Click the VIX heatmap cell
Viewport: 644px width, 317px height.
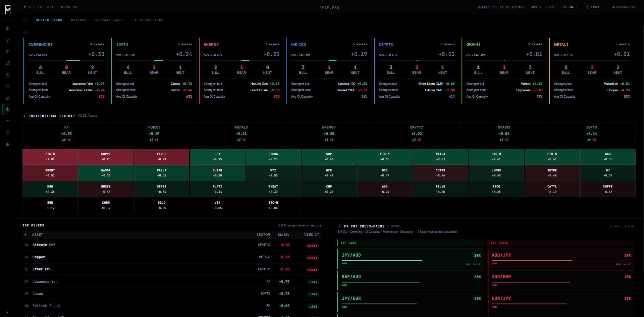(x=217, y=205)
